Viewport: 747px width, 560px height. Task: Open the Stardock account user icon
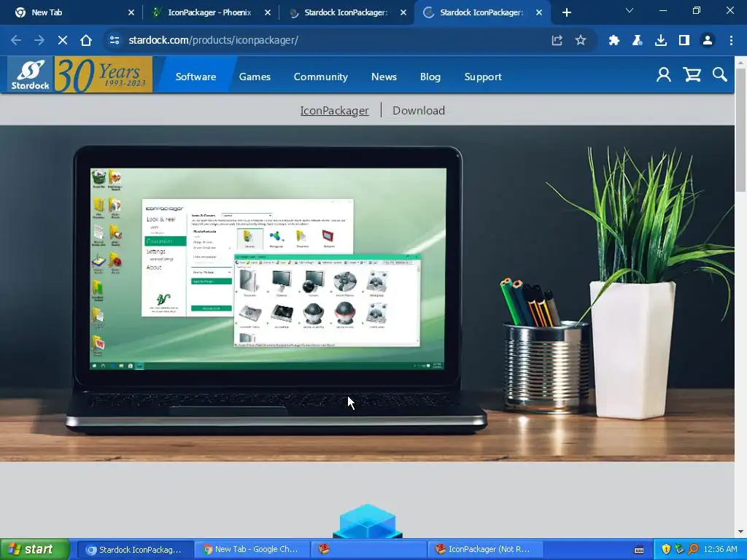click(x=664, y=75)
